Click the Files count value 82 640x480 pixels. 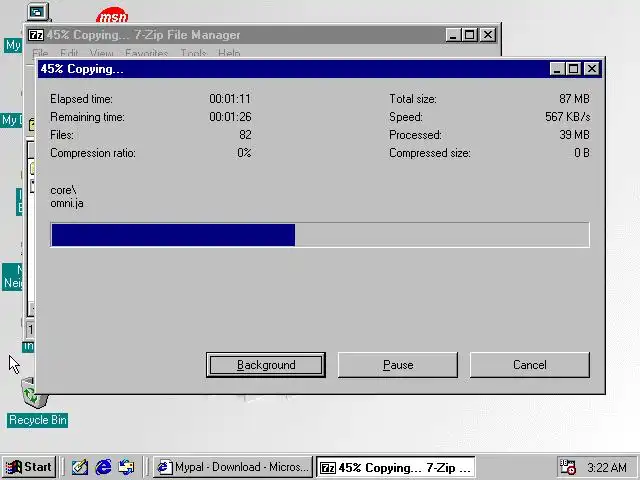[x=245, y=135]
